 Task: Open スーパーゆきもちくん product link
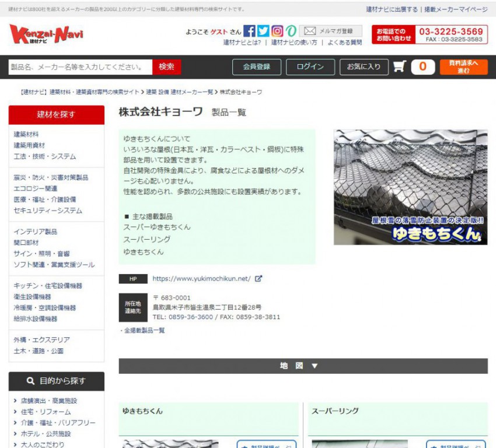click(157, 227)
